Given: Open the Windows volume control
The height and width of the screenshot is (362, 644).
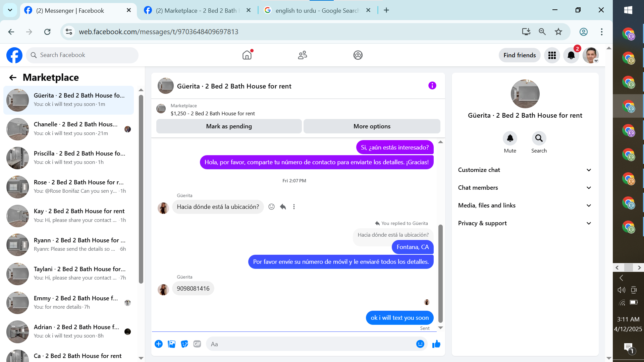Looking at the screenshot, I should (x=621, y=290).
